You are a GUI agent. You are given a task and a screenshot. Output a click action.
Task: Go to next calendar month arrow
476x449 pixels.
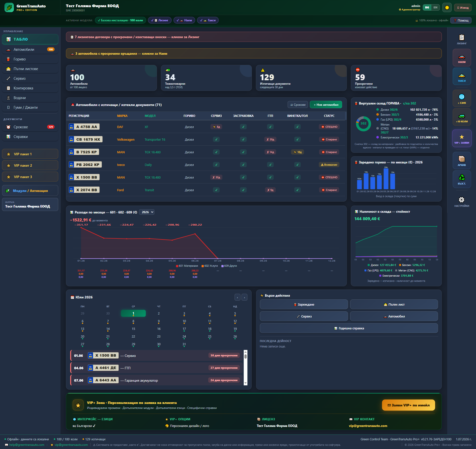pyautogui.click(x=244, y=297)
